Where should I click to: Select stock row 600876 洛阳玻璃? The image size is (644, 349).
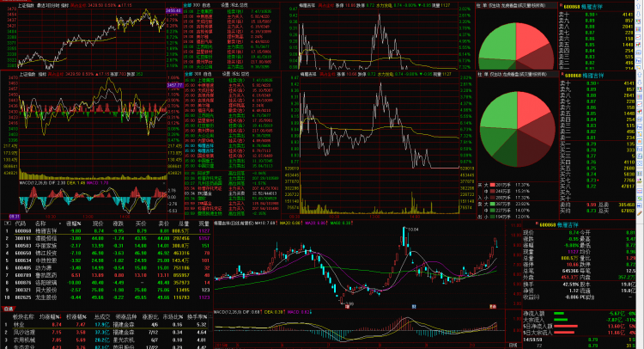(x=106, y=283)
